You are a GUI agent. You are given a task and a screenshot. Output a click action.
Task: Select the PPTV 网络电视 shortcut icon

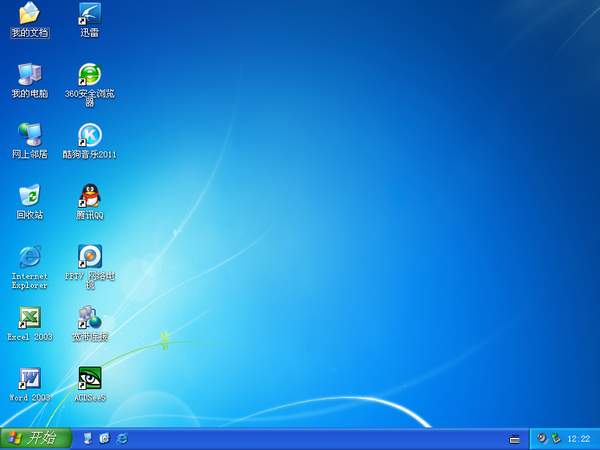click(x=90, y=256)
